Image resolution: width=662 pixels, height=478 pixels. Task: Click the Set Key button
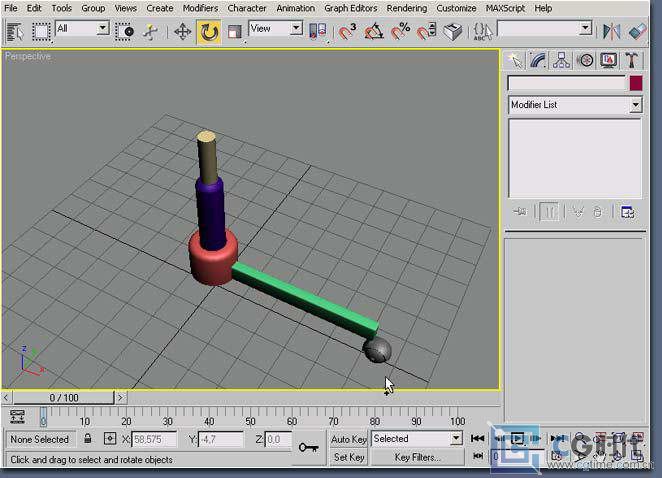click(349, 457)
